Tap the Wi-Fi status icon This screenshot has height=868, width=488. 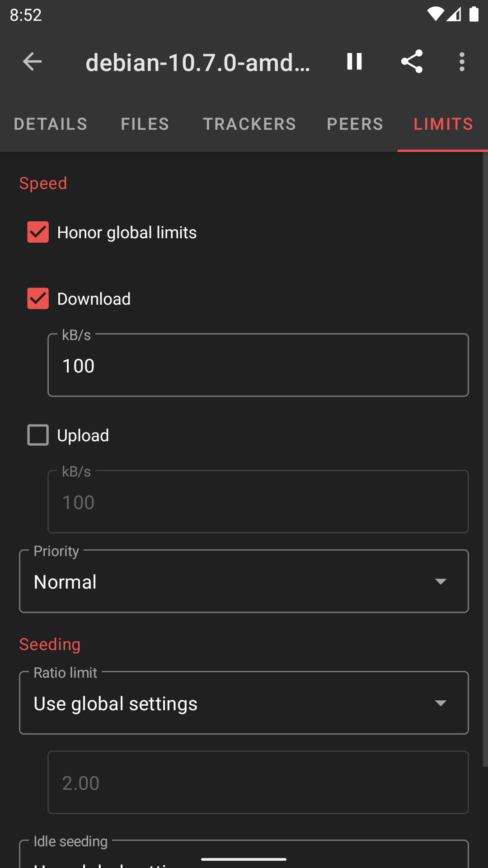point(435,14)
